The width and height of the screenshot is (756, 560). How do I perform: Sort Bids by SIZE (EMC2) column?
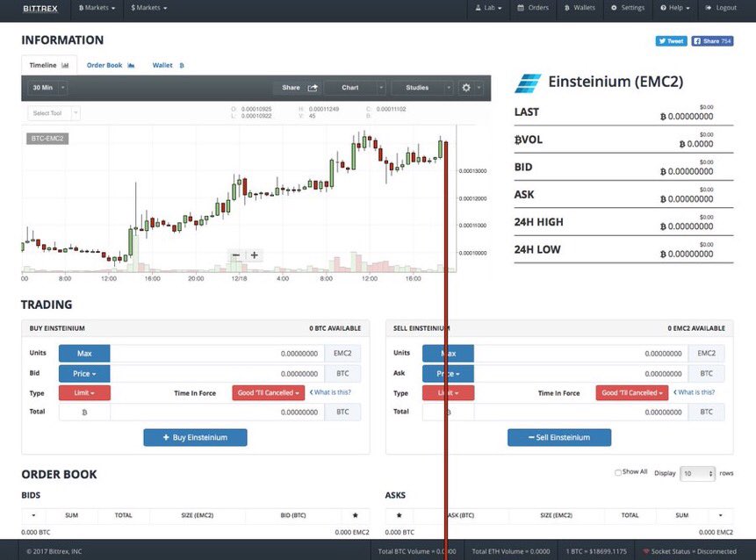click(x=198, y=515)
